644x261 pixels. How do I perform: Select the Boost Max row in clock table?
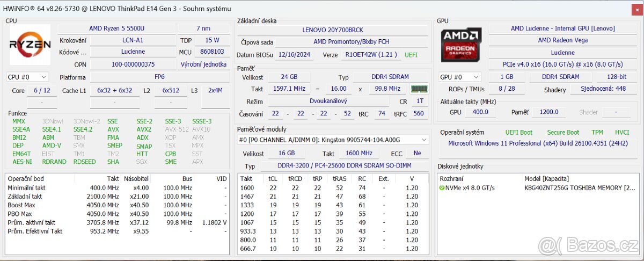pos(118,205)
